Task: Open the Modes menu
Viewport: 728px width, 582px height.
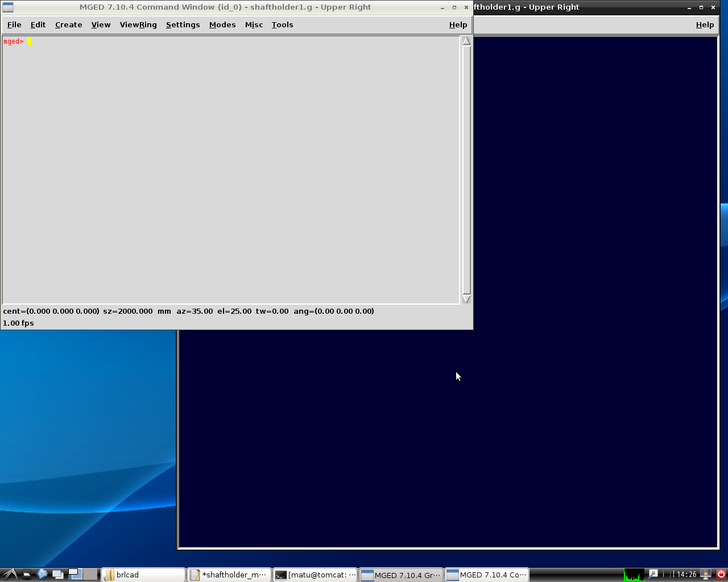Action: [222, 24]
